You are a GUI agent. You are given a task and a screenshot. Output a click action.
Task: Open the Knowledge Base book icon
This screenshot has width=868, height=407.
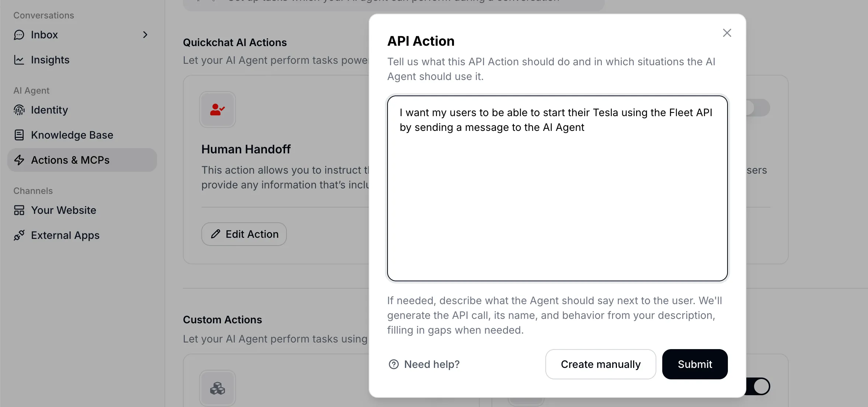point(19,135)
